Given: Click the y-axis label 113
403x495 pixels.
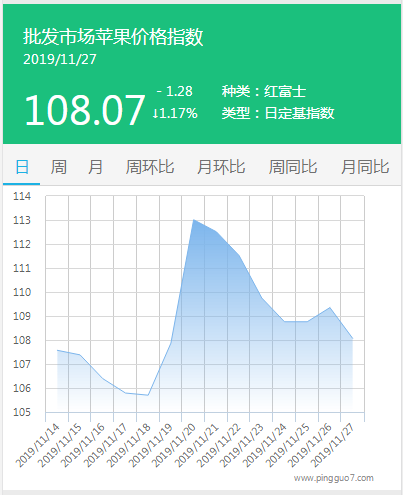Looking at the screenshot, I should 22,220.
